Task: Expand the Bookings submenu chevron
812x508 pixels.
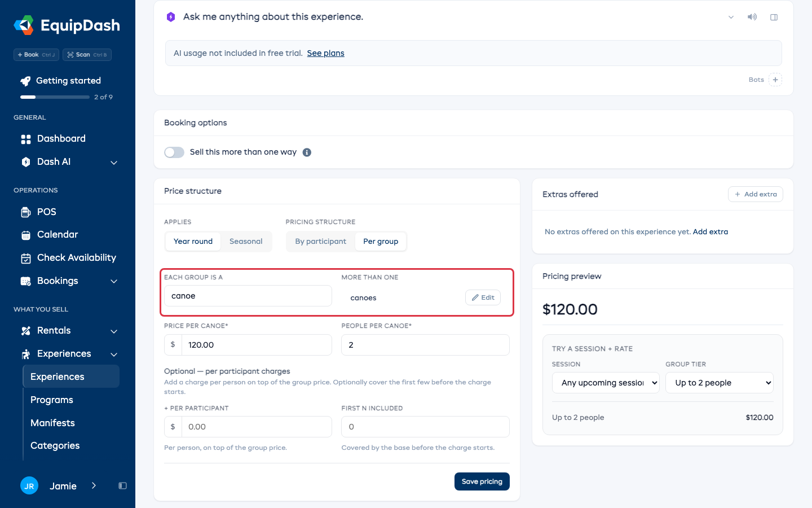Action: [x=114, y=281]
